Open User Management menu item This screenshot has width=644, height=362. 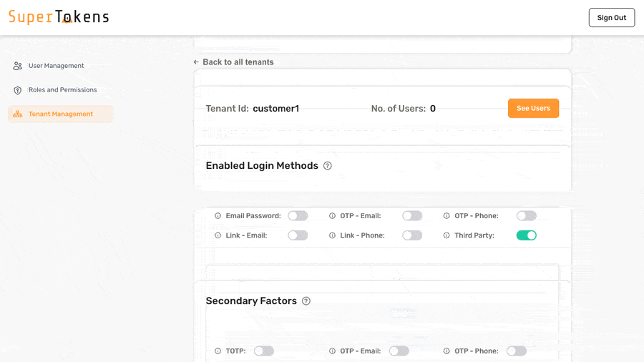tap(56, 66)
